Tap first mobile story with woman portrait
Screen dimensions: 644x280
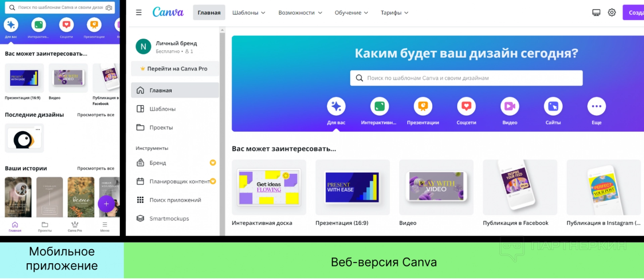click(x=18, y=197)
